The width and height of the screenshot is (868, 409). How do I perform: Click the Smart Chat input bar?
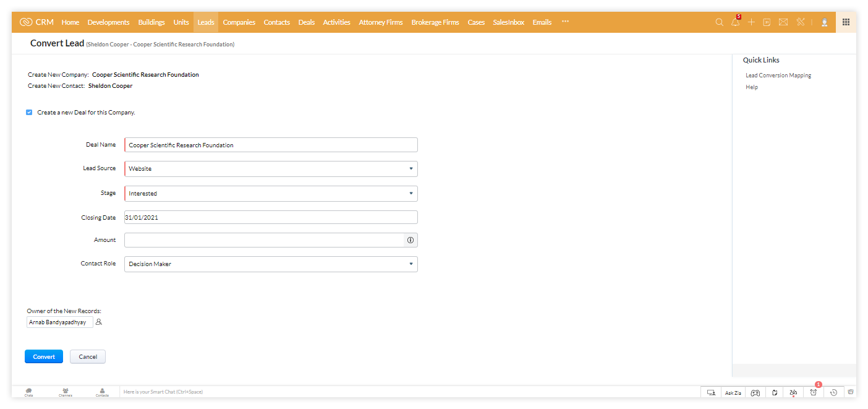click(410, 392)
